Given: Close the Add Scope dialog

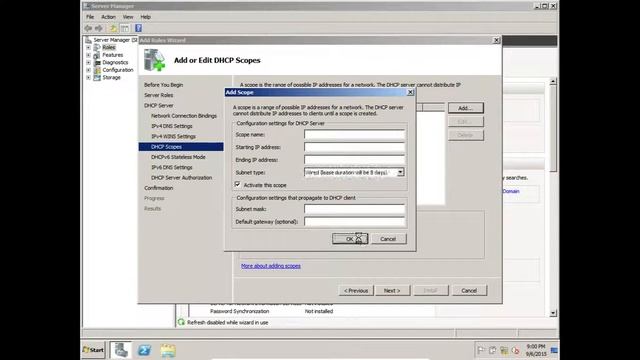Looking at the screenshot, I should click(410, 92).
